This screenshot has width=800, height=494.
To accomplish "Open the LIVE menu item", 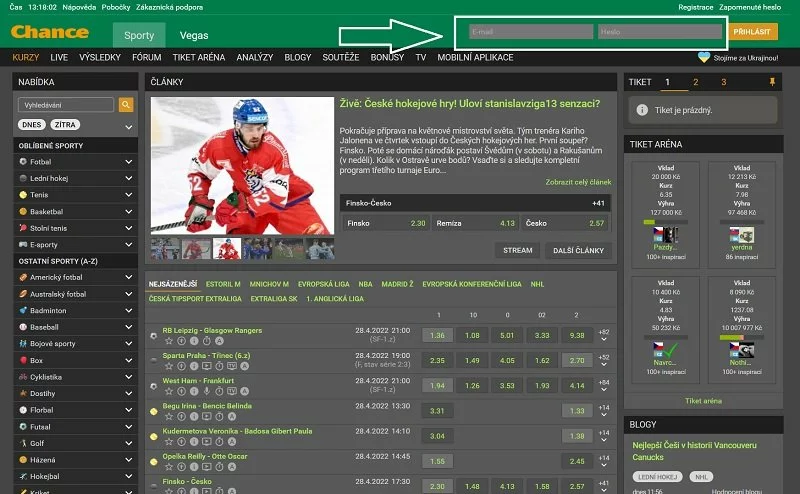I will (x=59, y=57).
